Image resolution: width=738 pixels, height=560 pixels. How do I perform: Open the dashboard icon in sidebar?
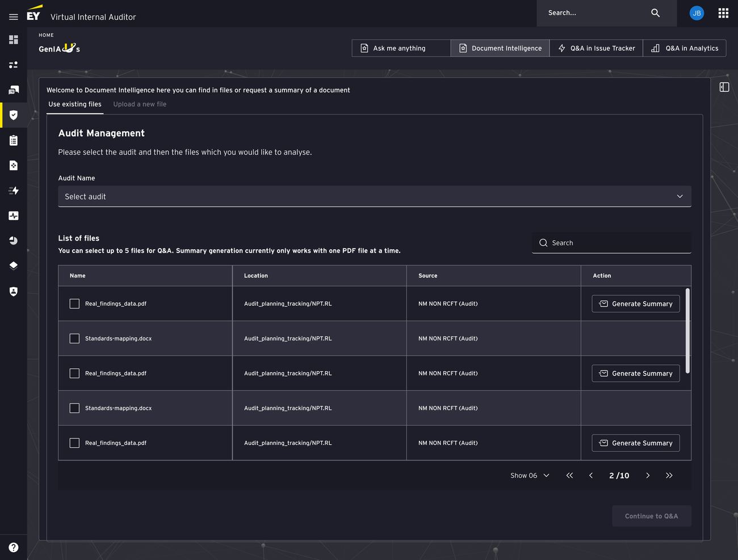pos(14,40)
